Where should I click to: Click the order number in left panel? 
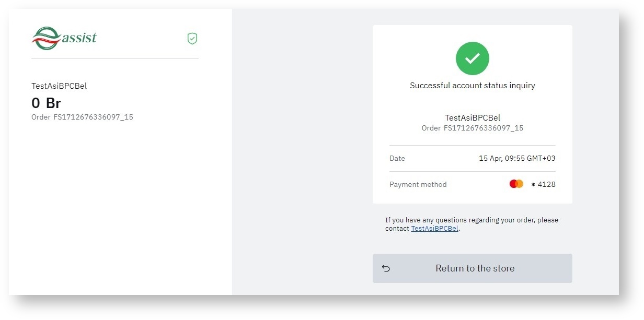point(82,117)
